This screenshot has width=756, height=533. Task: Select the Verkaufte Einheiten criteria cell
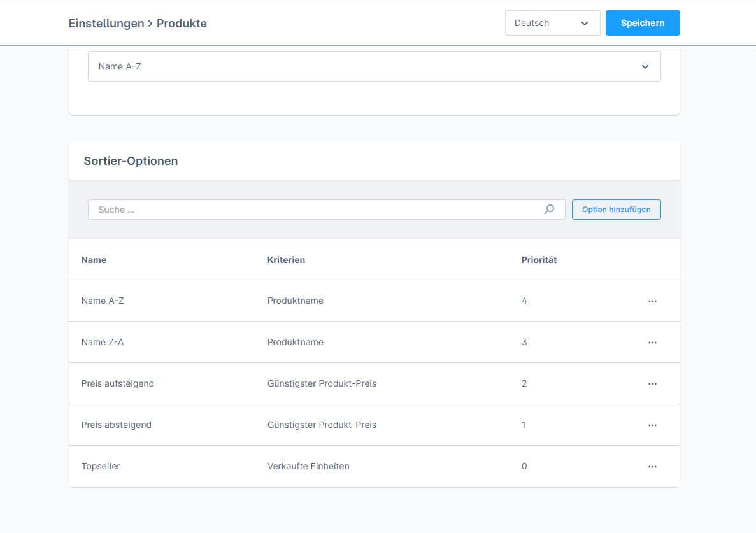pyautogui.click(x=308, y=466)
